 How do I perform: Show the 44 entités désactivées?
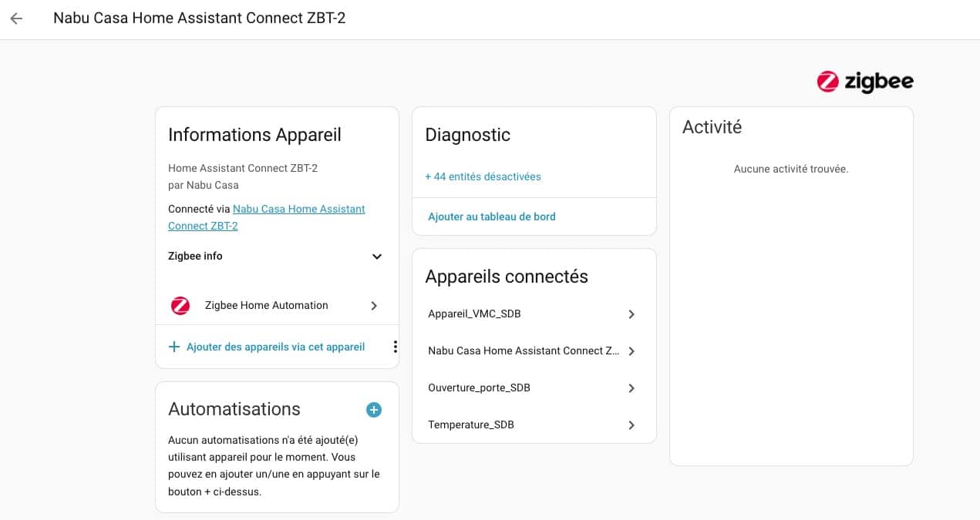483,176
